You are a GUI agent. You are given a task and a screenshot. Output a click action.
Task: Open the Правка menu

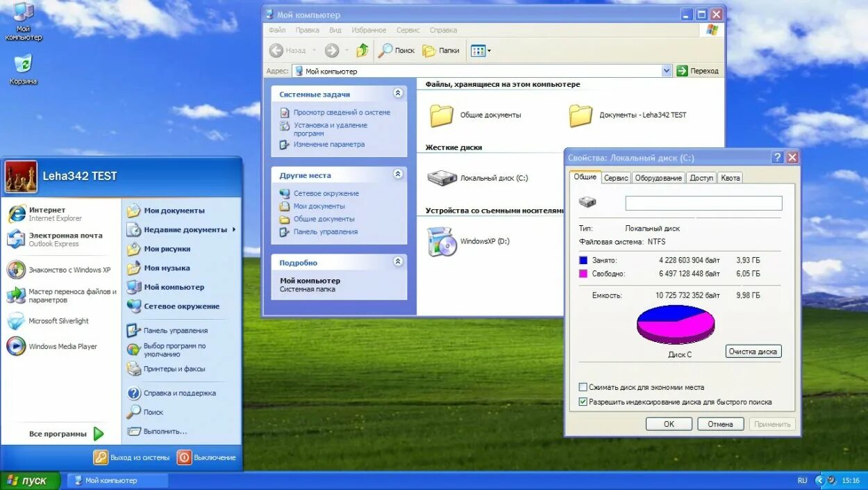click(308, 31)
